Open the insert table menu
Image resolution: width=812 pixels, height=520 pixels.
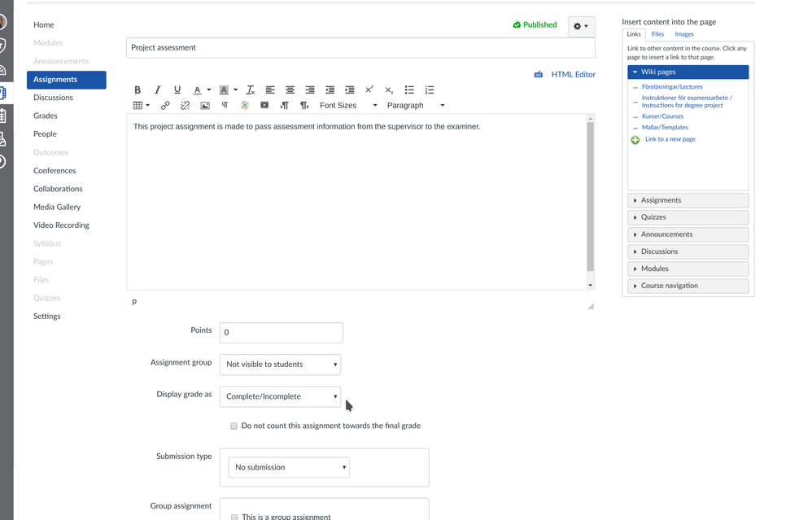point(142,106)
